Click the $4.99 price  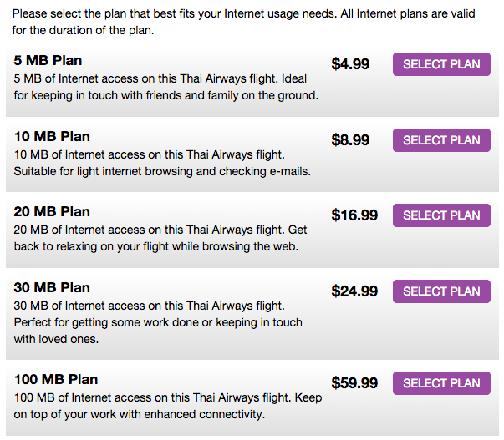[x=350, y=64]
